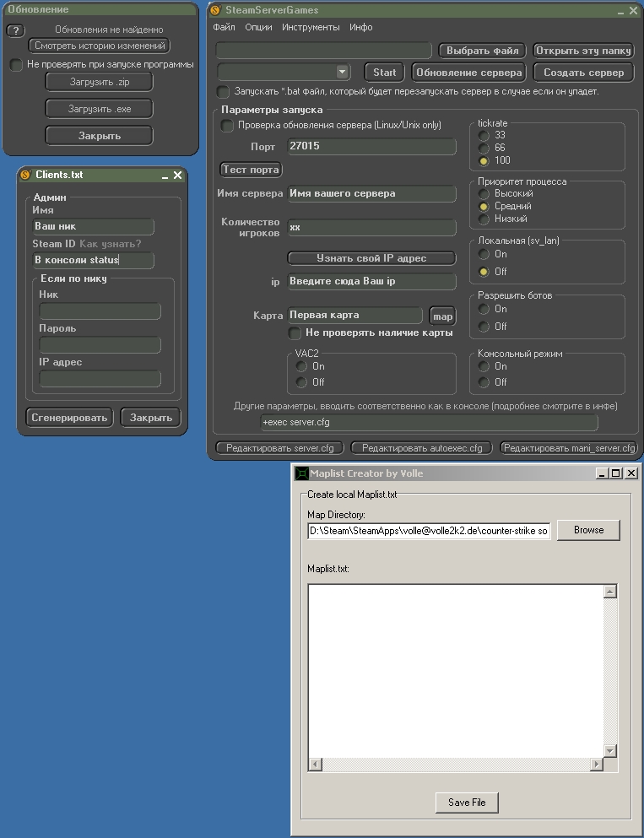Click the question mark help icon in Обновление window
This screenshot has width=644, height=838.
[x=16, y=30]
